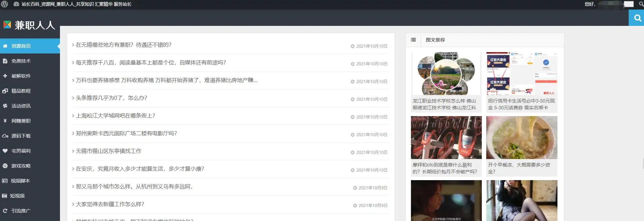644x221 pixels.
Task: Click the document icon beside 免费技术
Action: [x=5, y=61]
